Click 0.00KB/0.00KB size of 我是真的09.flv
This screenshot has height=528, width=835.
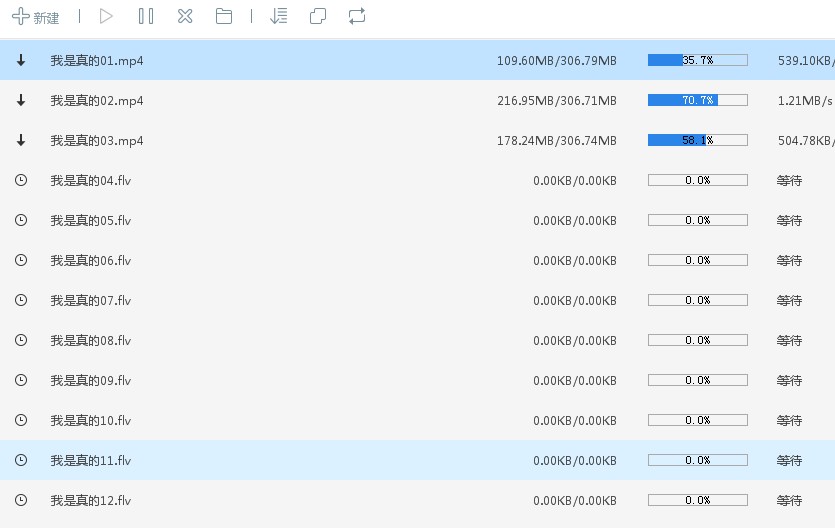point(575,381)
